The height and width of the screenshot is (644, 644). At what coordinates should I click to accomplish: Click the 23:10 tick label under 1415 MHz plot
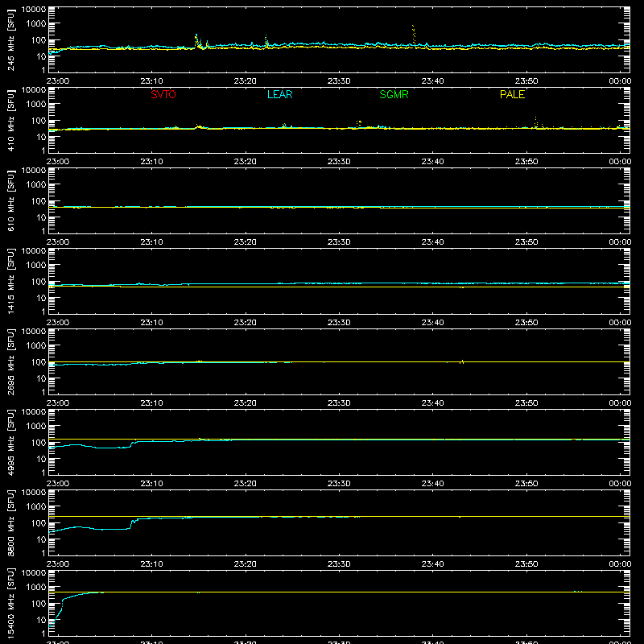[x=151, y=323]
